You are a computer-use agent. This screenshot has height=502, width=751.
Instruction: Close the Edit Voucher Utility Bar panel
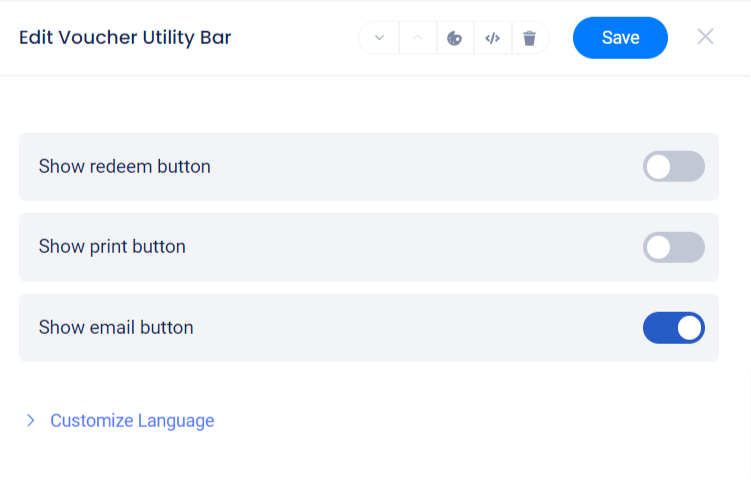coord(705,37)
